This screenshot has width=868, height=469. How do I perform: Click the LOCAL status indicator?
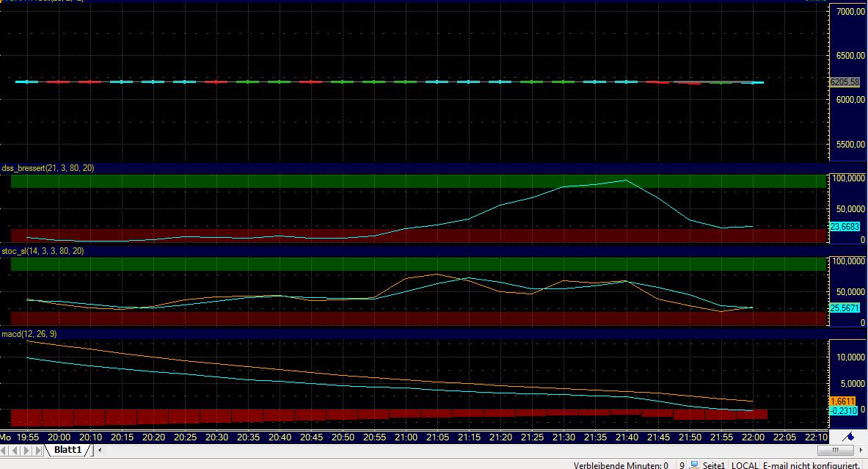[745, 465]
